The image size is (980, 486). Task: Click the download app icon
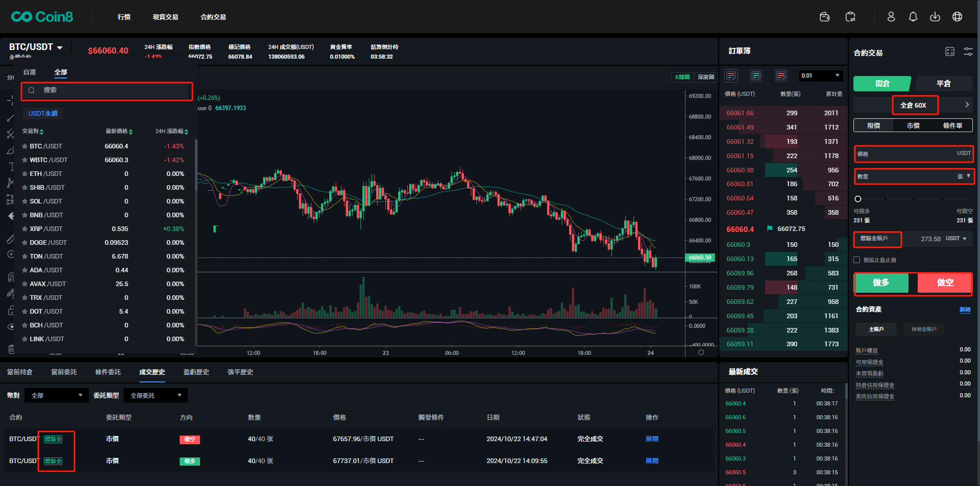click(x=935, y=17)
